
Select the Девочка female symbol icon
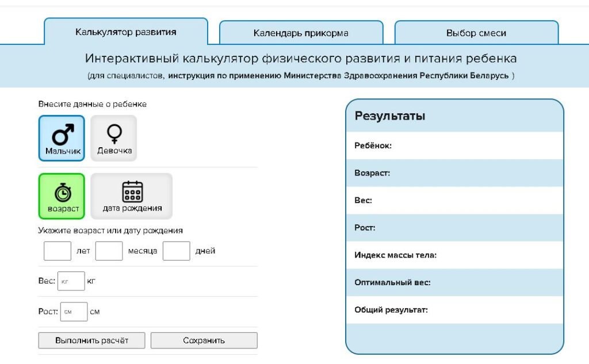point(114,135)
